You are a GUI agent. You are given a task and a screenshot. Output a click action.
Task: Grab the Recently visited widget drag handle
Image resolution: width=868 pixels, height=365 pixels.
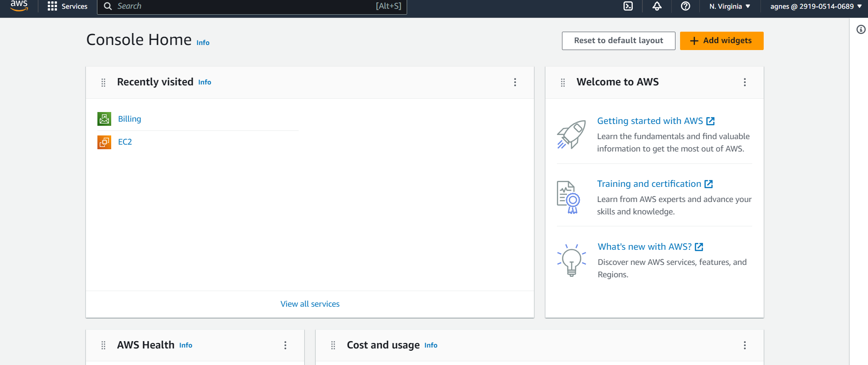click(103, 82)
